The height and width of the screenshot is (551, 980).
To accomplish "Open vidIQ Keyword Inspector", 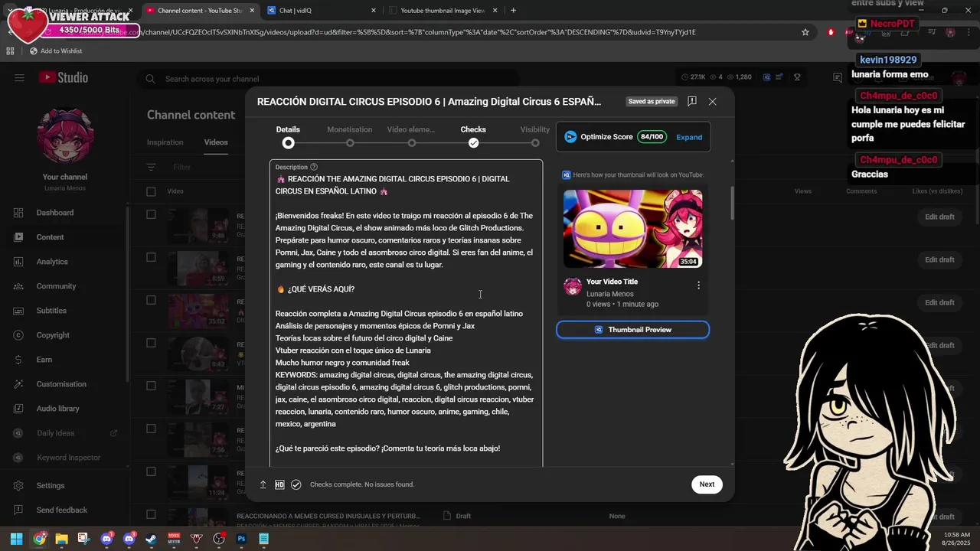I will pyautogui.click(x=68, y=458).
